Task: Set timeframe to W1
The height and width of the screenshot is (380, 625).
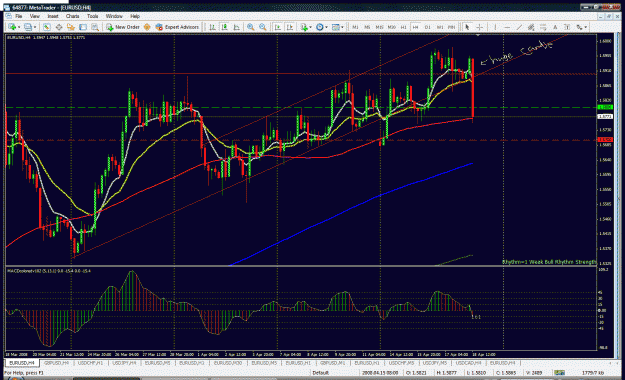Action: pos(440,27)
